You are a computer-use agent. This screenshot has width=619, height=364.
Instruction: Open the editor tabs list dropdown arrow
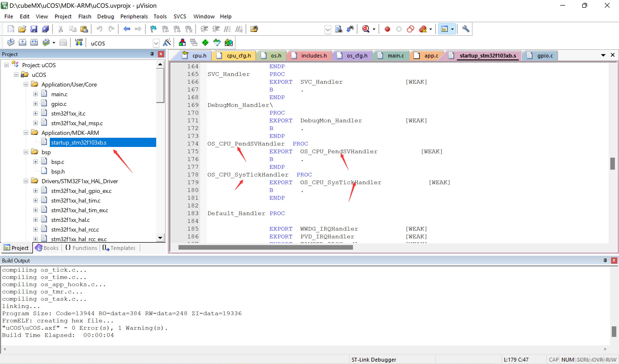coord(603,55)
